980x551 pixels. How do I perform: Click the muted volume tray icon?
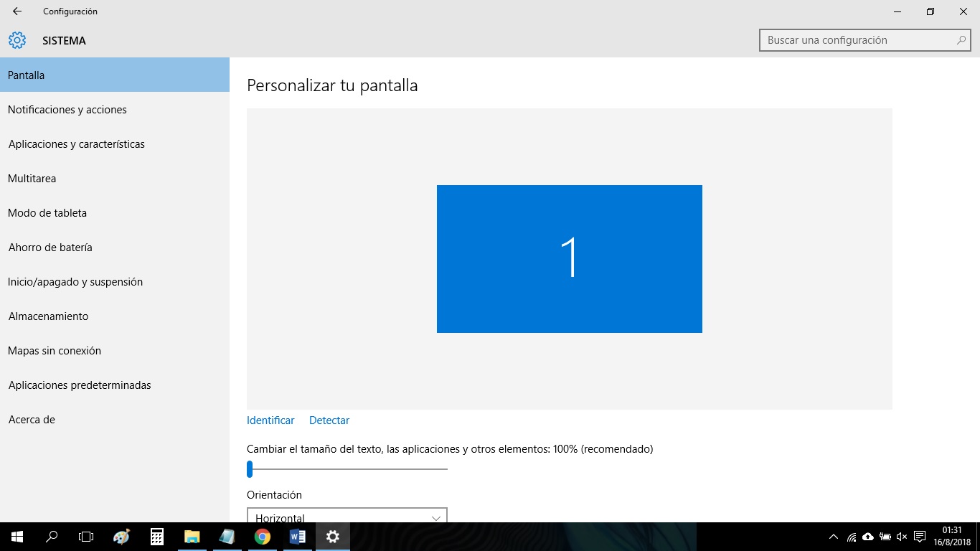pos(902,537)
